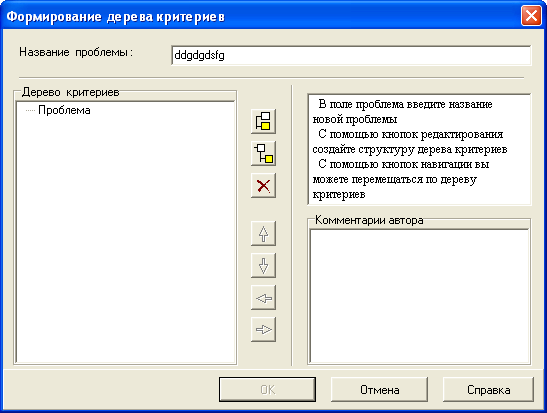This screenshot has height=413, width=547.
Task: Add a same-level criterion node
Action: click(263, 121)
